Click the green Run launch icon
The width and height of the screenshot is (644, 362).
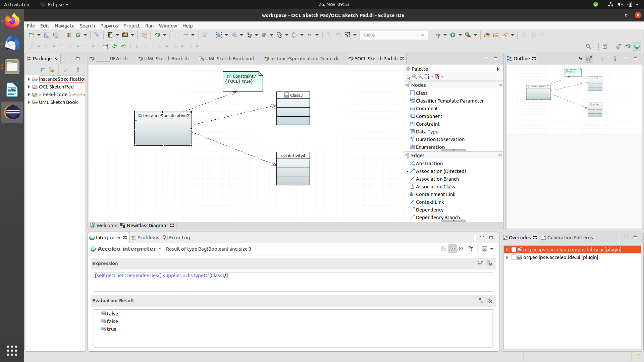(x=453, y=35)
